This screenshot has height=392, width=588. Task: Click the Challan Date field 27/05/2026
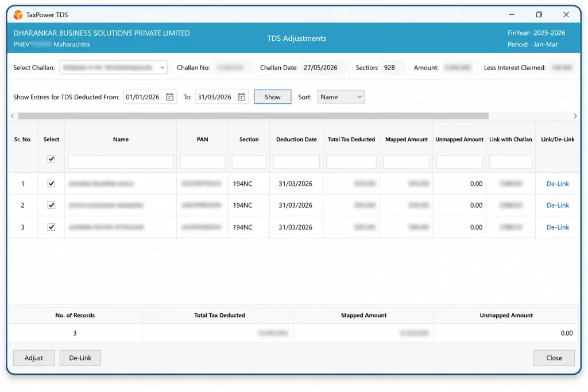(323, 68)
